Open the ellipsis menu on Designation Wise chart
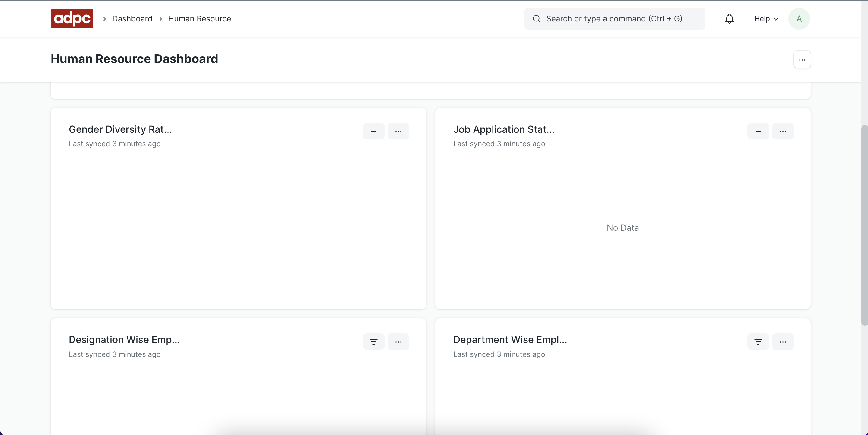Image resolution: width=868 pixels, height=435 pixels. click(398, 341)
